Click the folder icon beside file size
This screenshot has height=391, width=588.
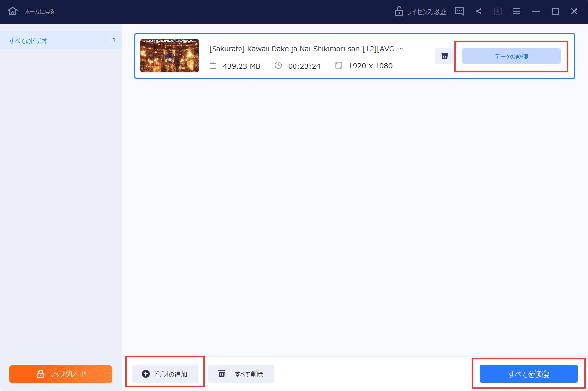(x=213, y=66)
